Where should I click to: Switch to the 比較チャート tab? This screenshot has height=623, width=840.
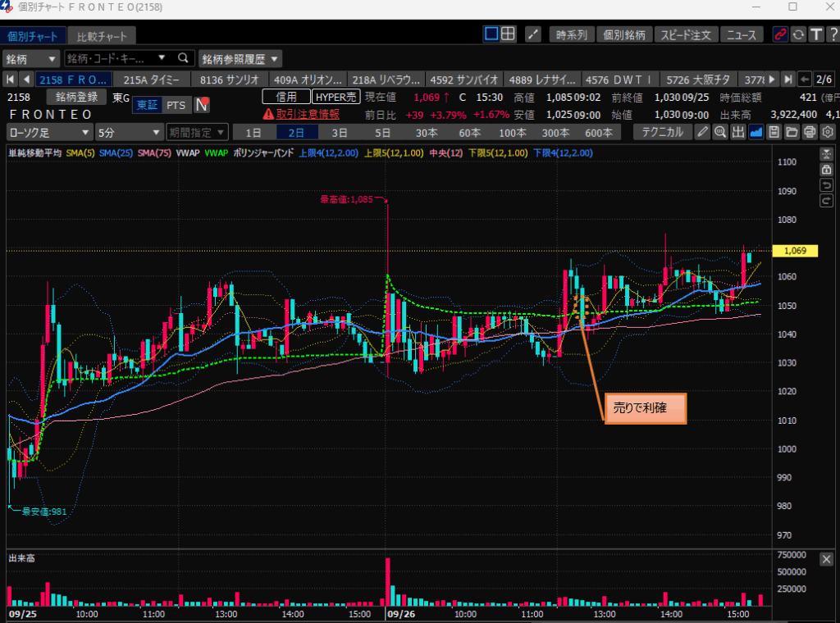[x=103, y=36]
